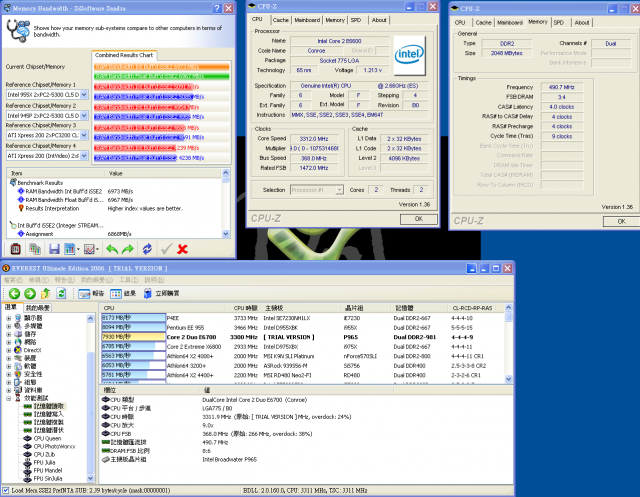Click Sandra results list scroll-down arrow

coord(226,234)
